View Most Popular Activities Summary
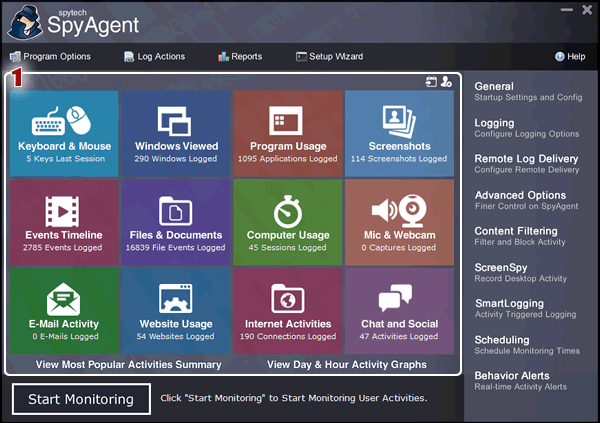 [x=129, y=364]
